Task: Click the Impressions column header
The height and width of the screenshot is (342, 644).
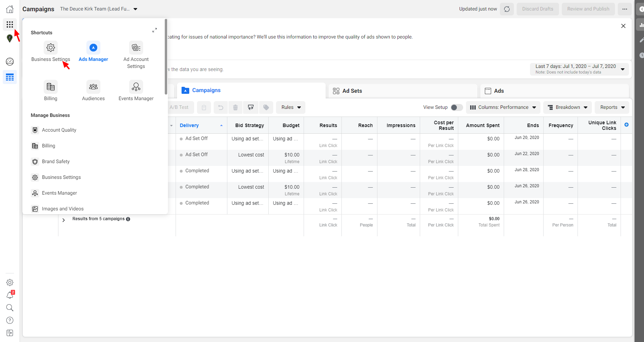Action: click(x=399, y=125)
